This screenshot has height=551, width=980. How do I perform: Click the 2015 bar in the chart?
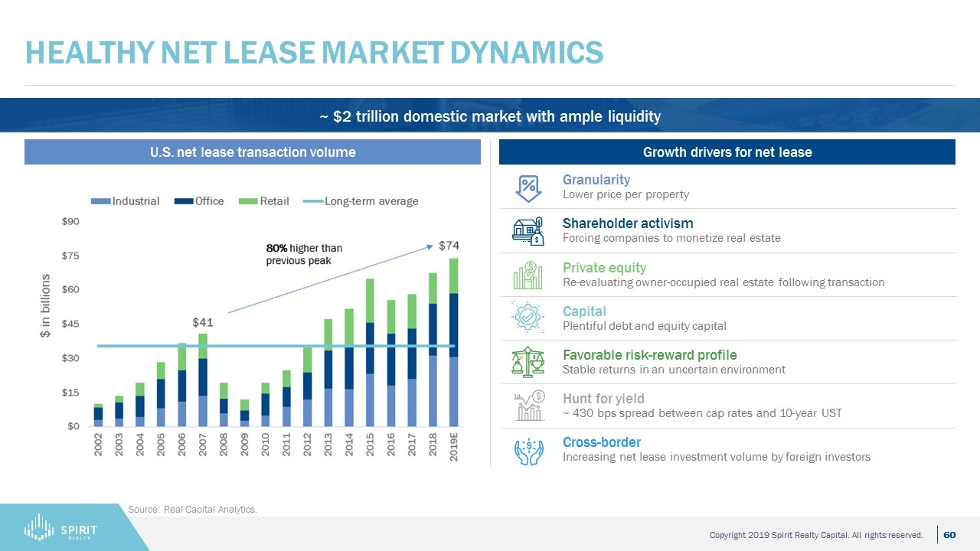370,353
